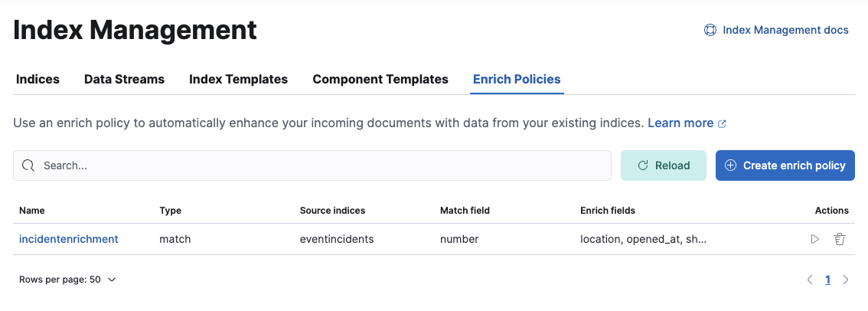
Task: Execute the incidentenrichment policy play icon
Action: [x=815, y=239]
